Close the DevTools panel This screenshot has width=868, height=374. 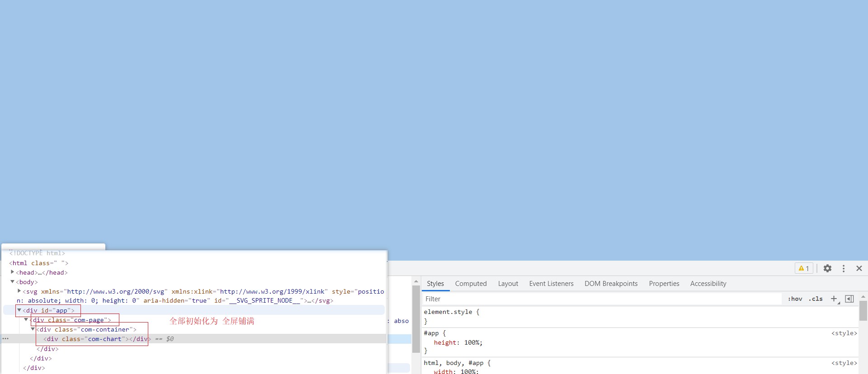pos(859,268)
